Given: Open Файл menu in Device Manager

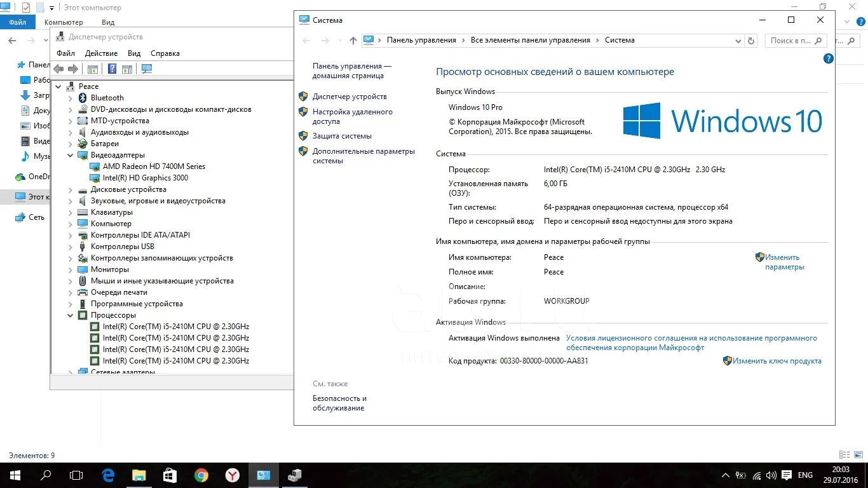Looking at the screenshot, I should (65, 53).
